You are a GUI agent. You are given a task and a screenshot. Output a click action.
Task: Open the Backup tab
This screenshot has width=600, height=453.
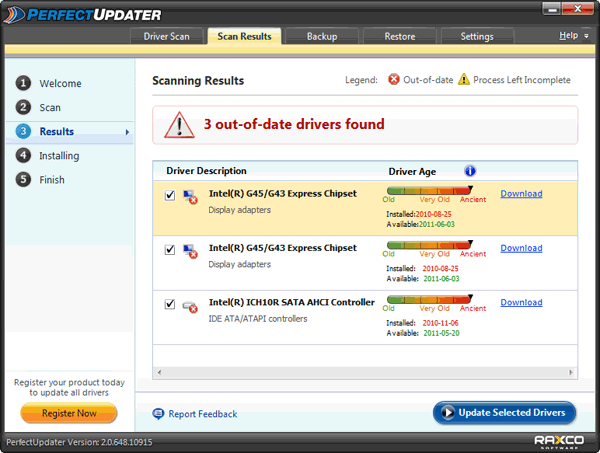click(322, 36)
